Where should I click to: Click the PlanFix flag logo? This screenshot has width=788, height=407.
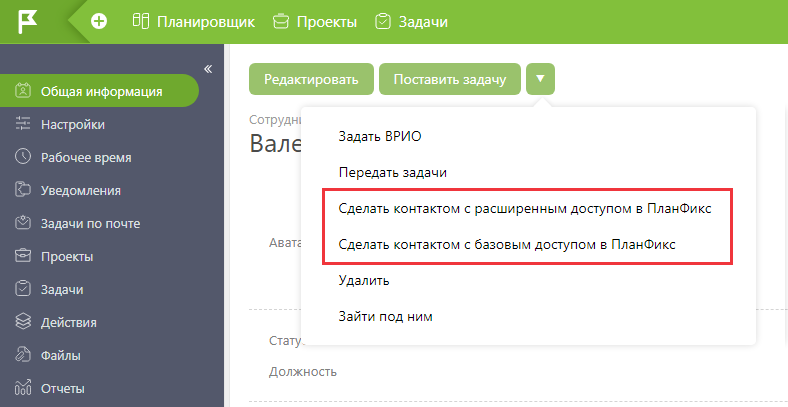tap(28, 22)
